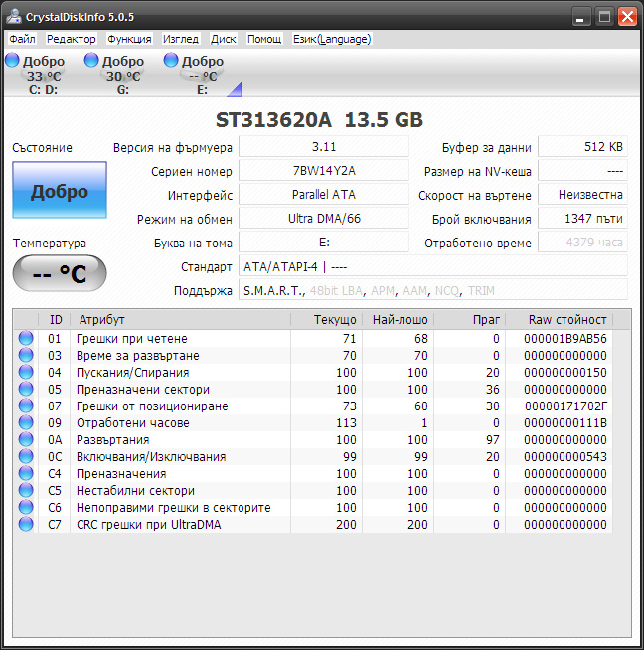Viewport: 644px width, 650px height.
Task: Click the interface field Parallel ATA
Action: click(324, 195)
